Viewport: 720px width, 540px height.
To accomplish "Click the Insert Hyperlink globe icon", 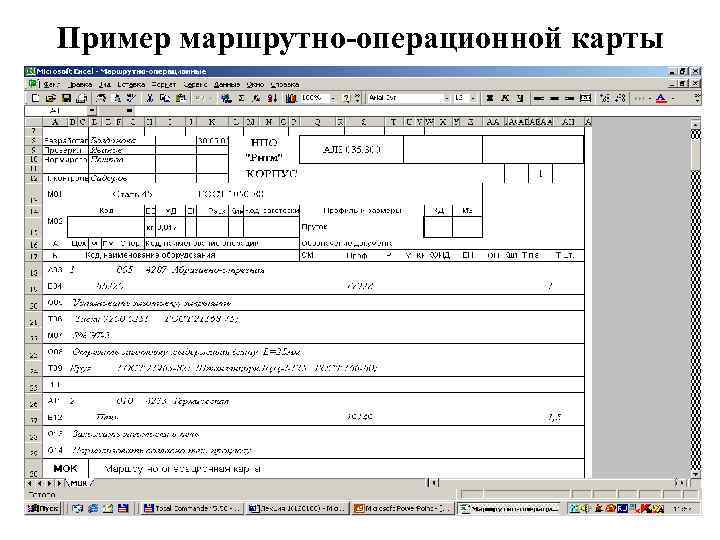I will [x=226, y=98].
